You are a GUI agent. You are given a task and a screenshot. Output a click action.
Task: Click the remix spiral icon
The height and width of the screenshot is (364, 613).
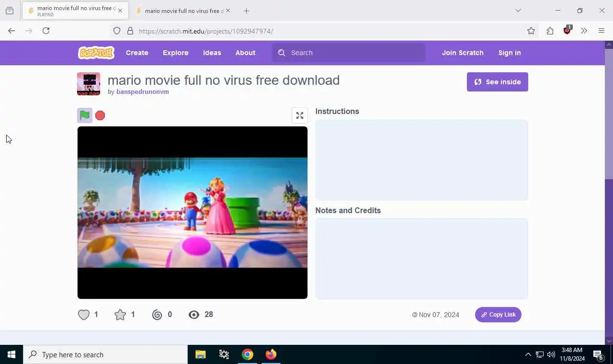pos(157,315)
